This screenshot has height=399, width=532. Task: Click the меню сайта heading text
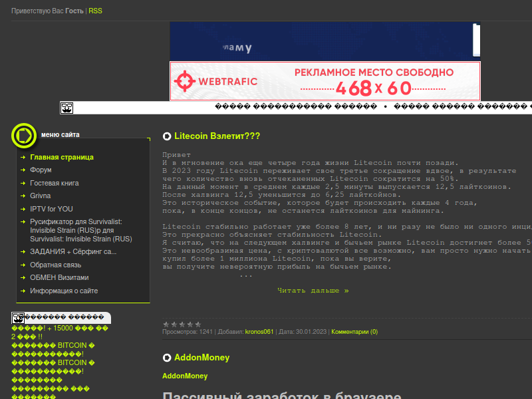coord(61,135)
